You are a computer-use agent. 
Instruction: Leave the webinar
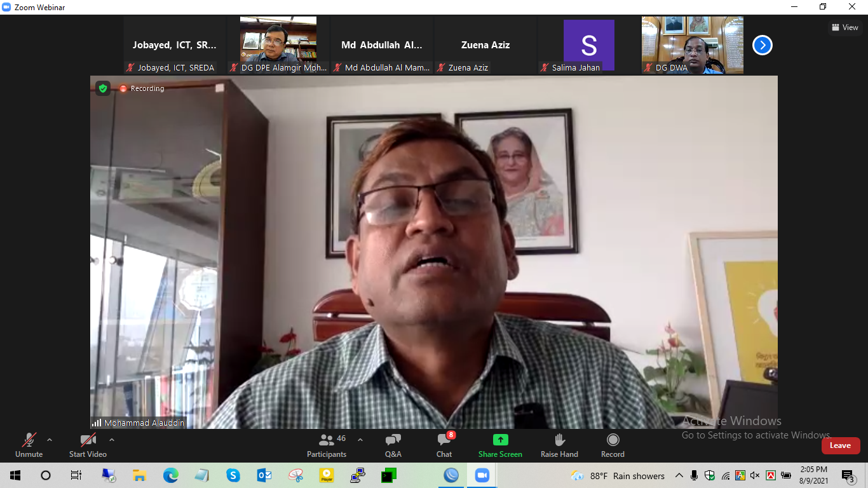click(x=840, y=445)
